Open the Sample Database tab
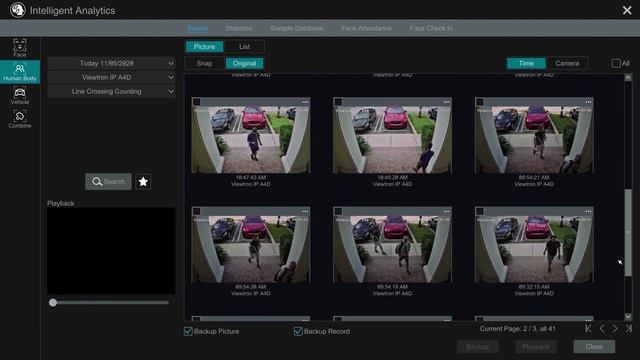 click(x=297, y=28)
